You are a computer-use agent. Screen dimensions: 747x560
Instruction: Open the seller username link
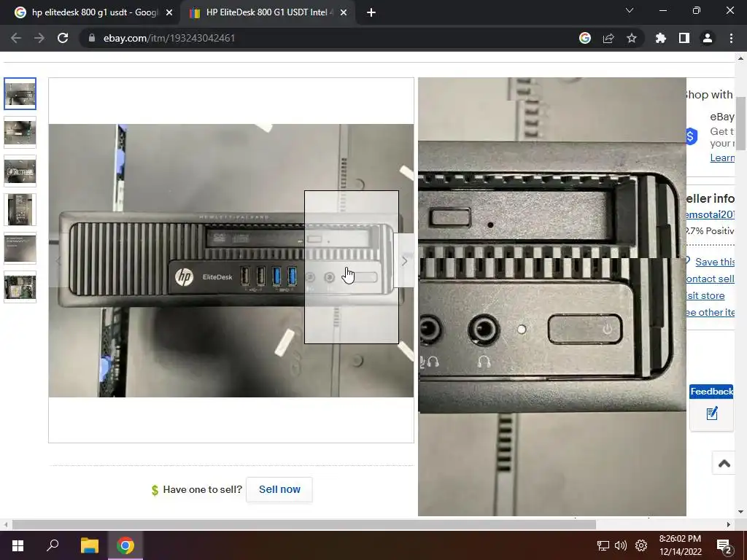tap(710, 215)
